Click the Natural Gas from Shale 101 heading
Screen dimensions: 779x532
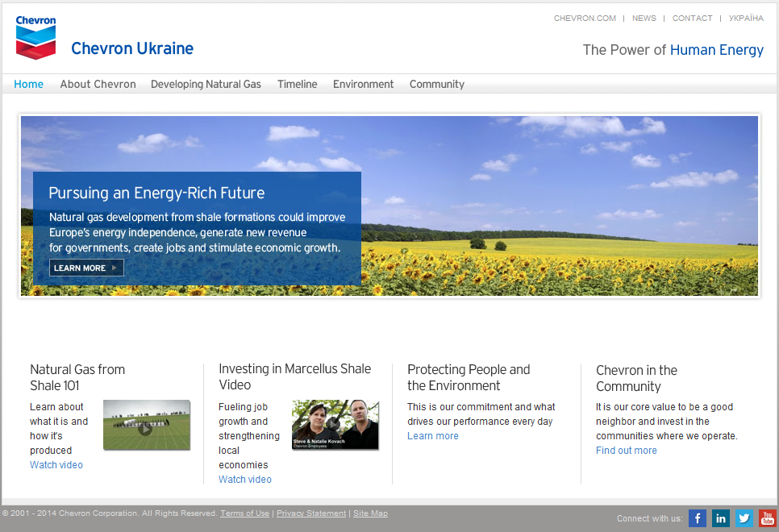(x=77, y=377)
